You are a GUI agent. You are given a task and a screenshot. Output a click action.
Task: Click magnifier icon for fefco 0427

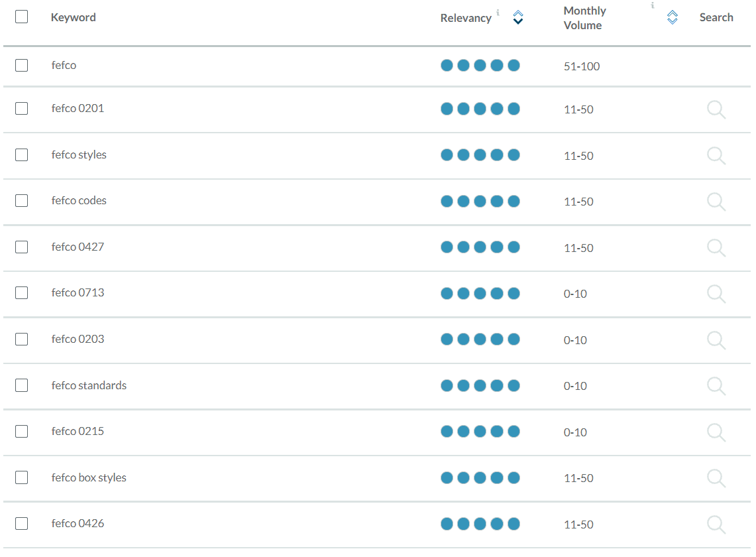tap(716, 248)
